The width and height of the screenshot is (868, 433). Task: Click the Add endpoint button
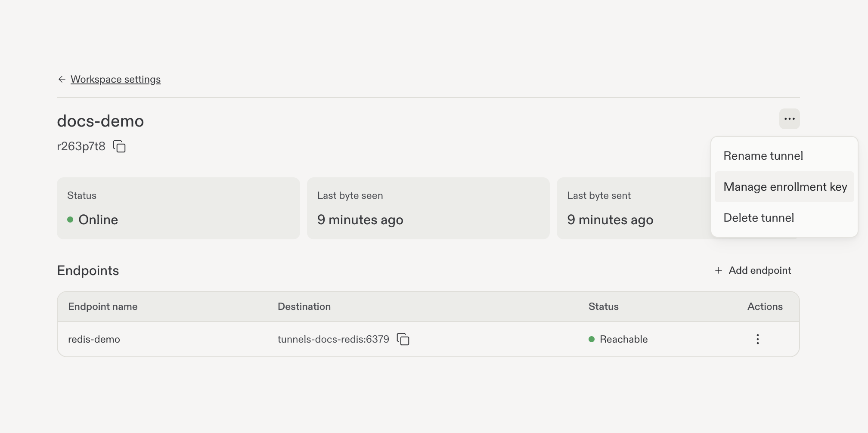click(753, 270)
